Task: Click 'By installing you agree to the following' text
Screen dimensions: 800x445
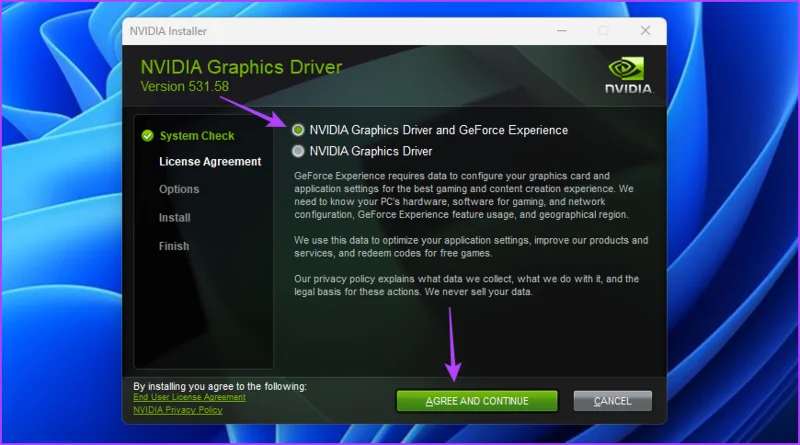Action: [x=220, y=386]
